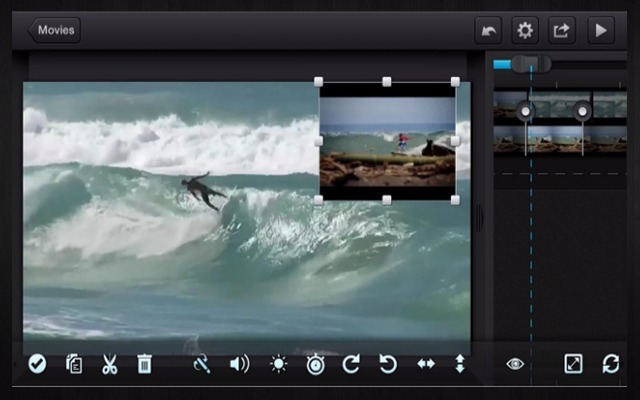This screenshot has height=400, width=640.
Task: Cut the clip with scissors tool
Action: click(109, 364)
